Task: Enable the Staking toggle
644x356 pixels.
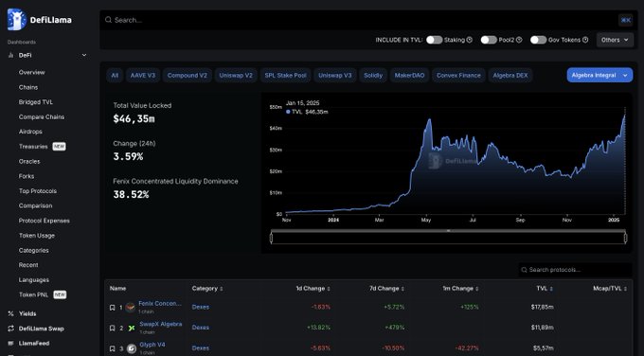Action: point(434,40)
